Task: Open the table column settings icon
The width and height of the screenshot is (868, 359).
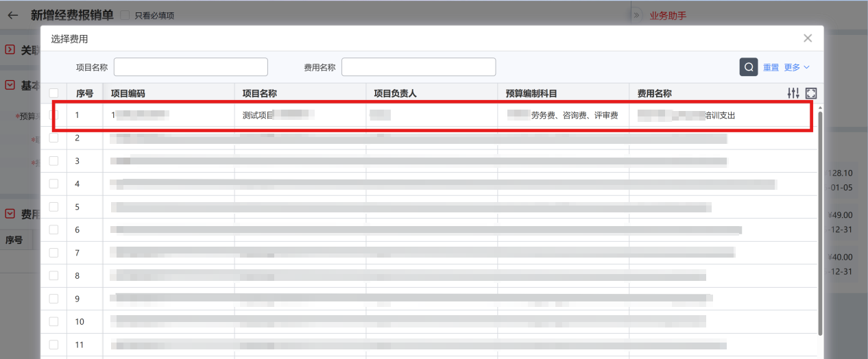Action: tap(793, 93)
